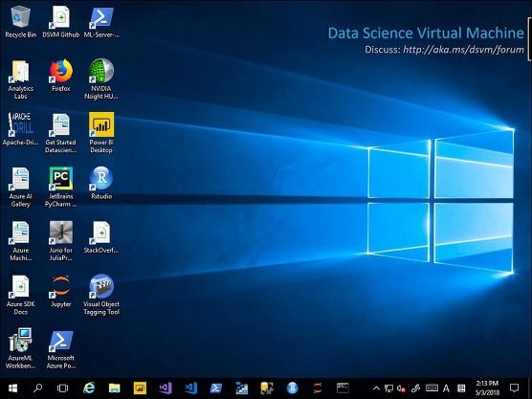Image resolution: width=532 pixels, height=399 pixels.
Task: Open Visual Studio purple taskbar icon
Action: (x=166, y=388)
